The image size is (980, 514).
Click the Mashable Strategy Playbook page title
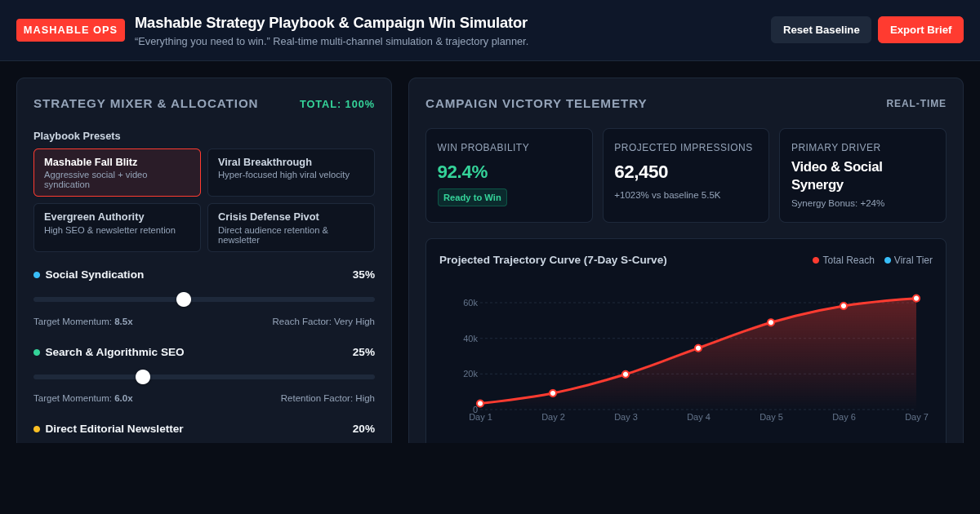coord(331,23)
